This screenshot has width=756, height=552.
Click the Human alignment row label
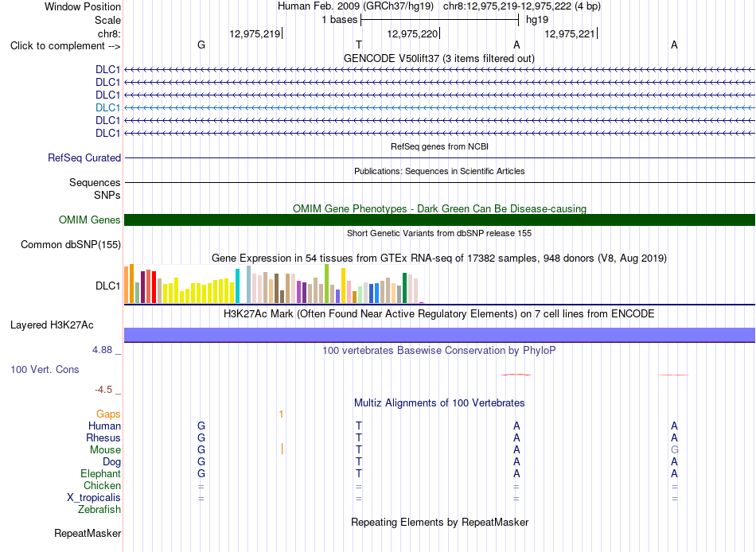[x=104, y=426]
